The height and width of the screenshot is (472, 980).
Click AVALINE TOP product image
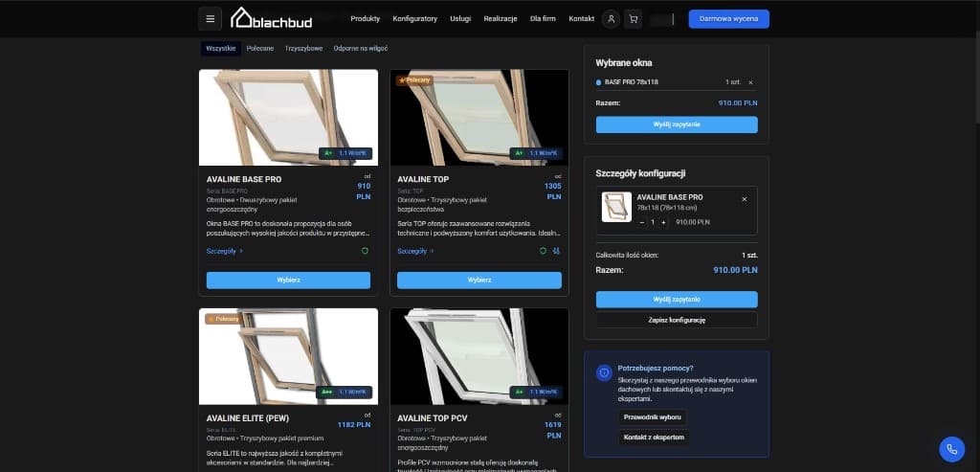point(479,118)
